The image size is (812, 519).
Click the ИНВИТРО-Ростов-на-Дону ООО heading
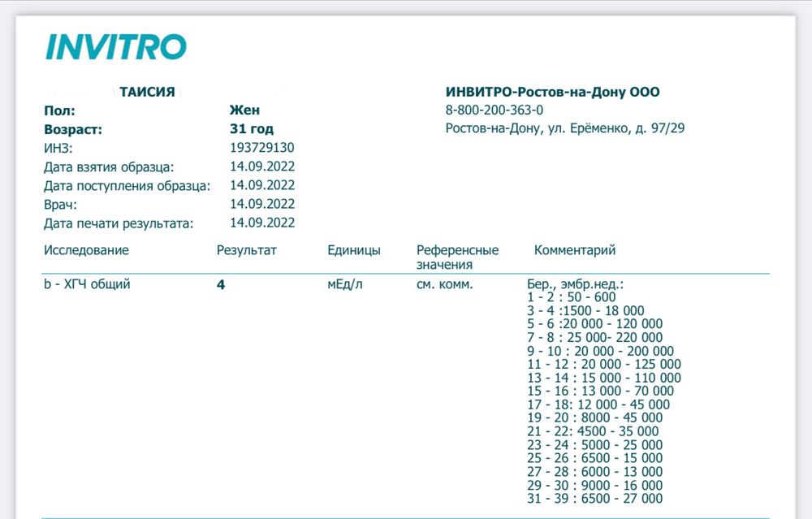[552, 93]
